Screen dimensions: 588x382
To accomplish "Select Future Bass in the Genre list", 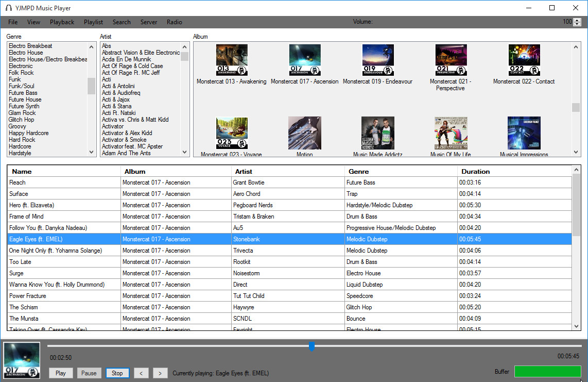I will pyautogui.click(x=23, y=93).
